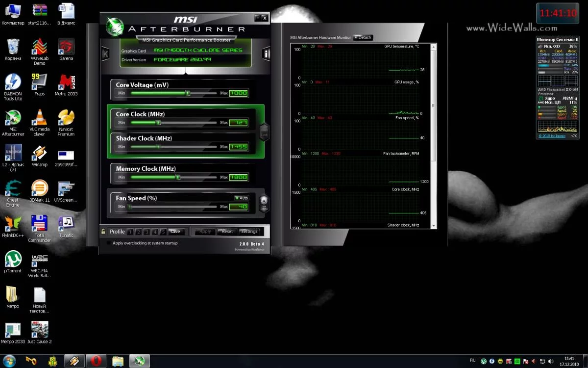This screenshot has width=588, height=368.
Task: Select profile slot 4
Action: tap(155, 232)
